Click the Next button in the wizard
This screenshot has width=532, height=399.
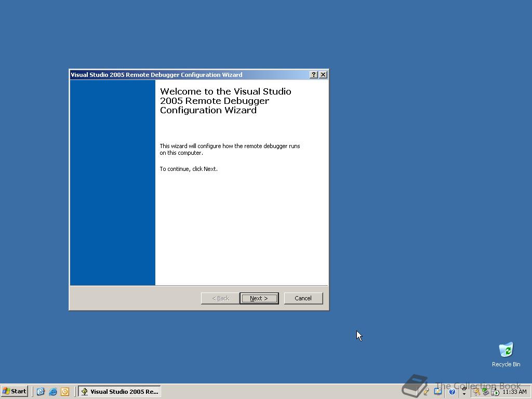[x=259, y=298]
